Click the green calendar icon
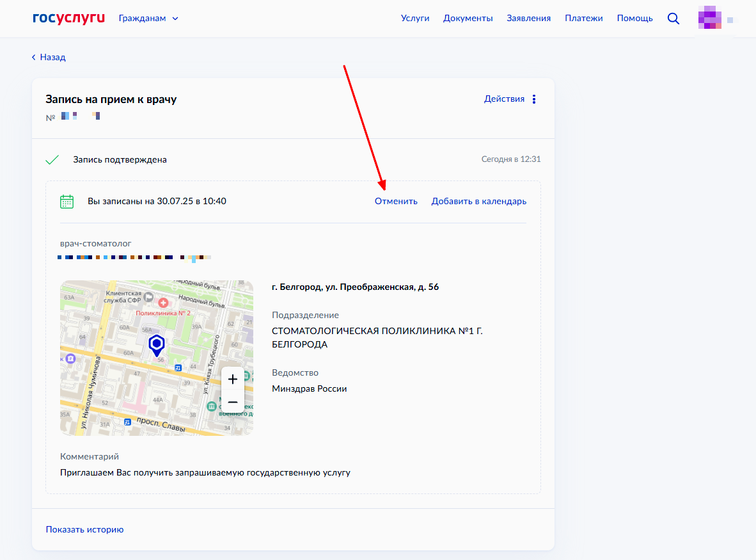 [x=67, y=202]
